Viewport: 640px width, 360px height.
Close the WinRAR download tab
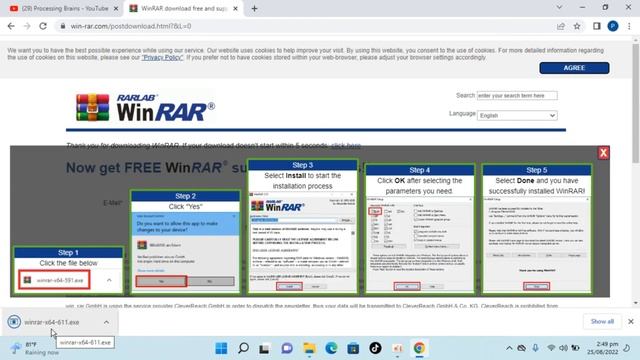click(236, 8)
